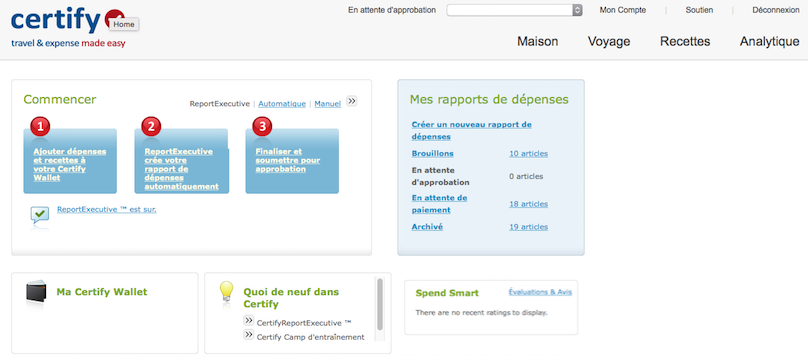808x360 pixels.
Task: Click Ajouter dépenses et recettes step box
Action: coord(70,161)
